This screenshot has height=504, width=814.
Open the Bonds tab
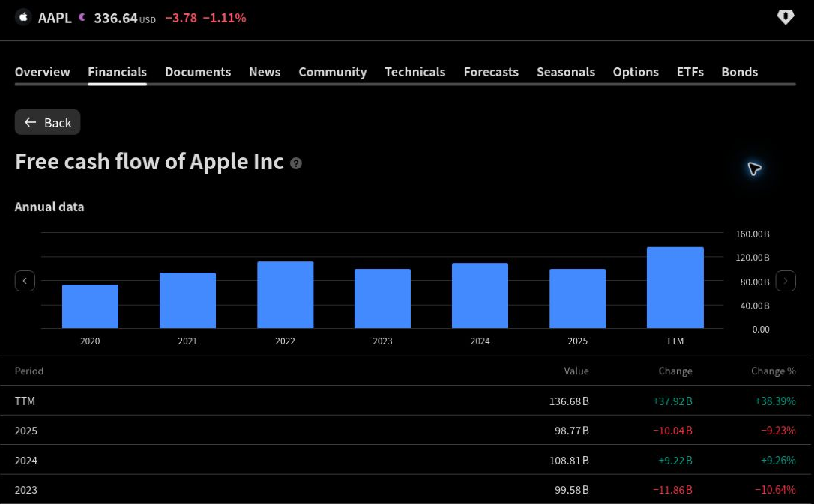coord(739,72)
